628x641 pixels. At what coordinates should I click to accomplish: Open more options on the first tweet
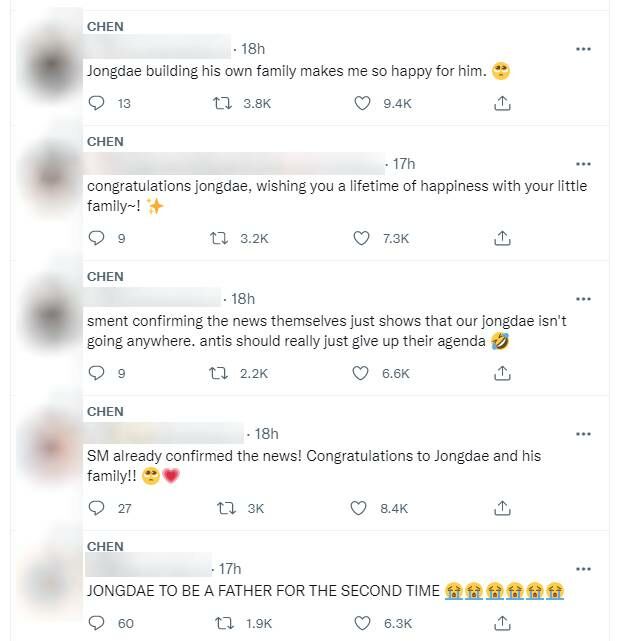pos(584,49)
